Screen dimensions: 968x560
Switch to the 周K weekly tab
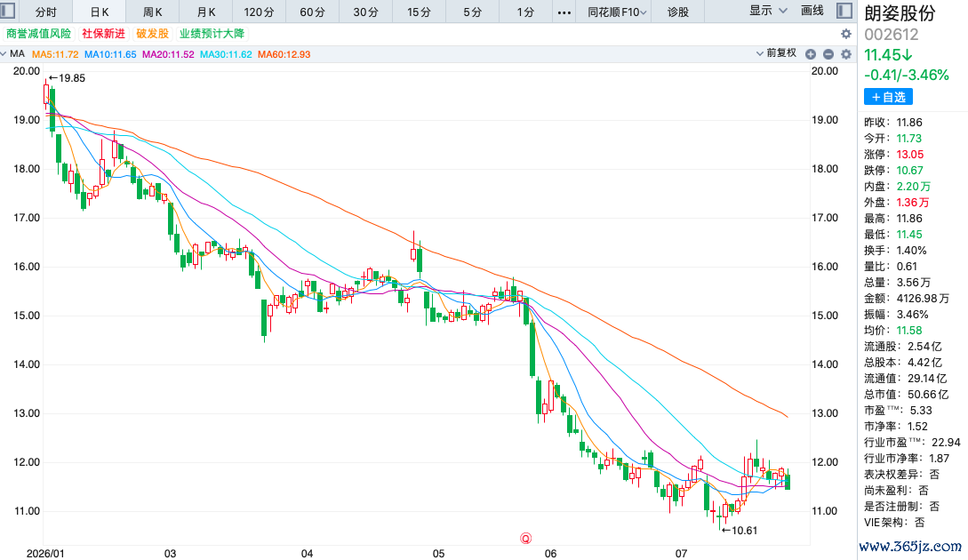[153, 12]
